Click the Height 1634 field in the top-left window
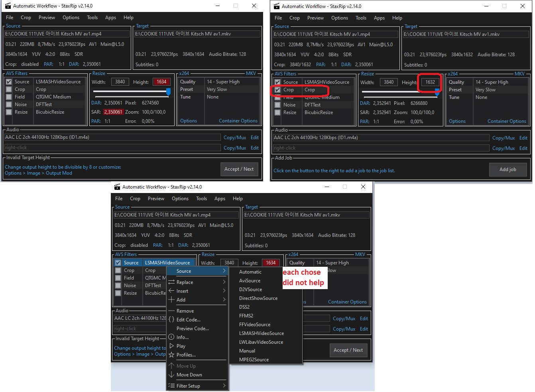The width and height of the screenshot is (535, 392). (x=161, y=82)
